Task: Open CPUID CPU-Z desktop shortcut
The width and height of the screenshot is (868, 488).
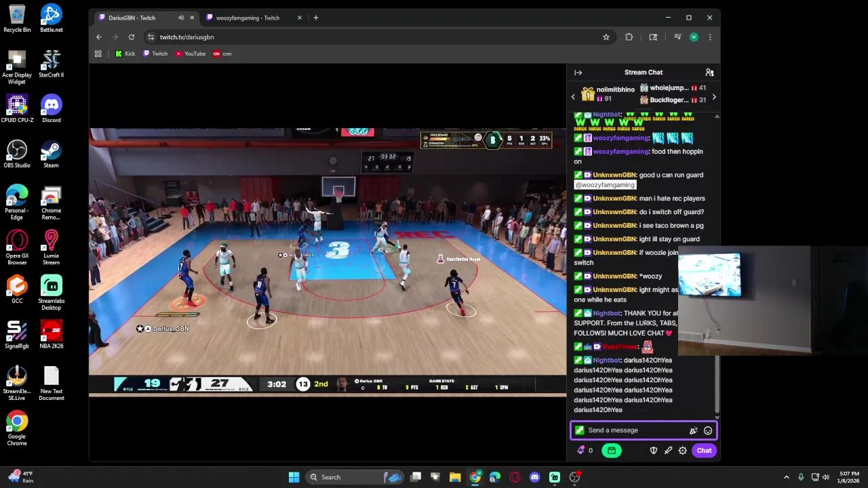Action: 17,109
